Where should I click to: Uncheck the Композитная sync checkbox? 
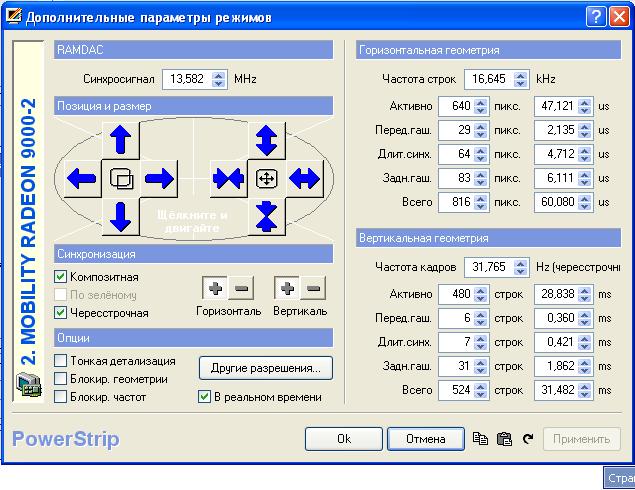click(61, 277)
